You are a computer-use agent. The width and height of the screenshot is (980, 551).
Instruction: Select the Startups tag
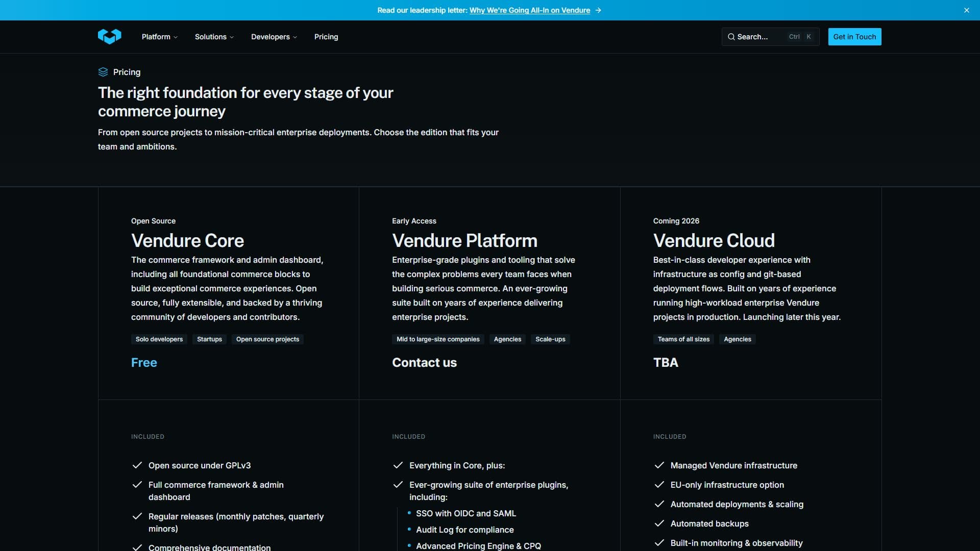(209, 339)
